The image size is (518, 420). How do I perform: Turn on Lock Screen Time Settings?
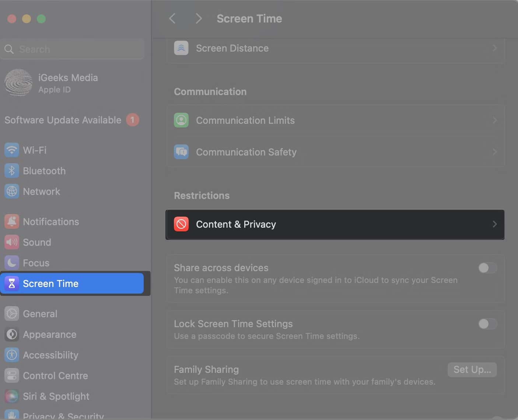487,324
